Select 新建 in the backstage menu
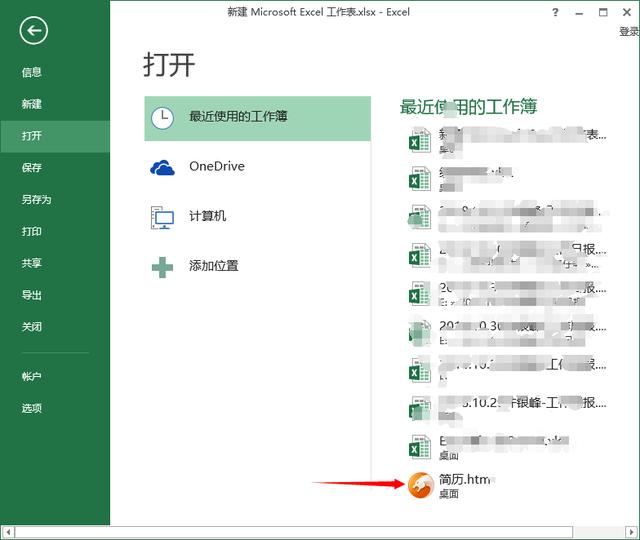 click(31, 104)
